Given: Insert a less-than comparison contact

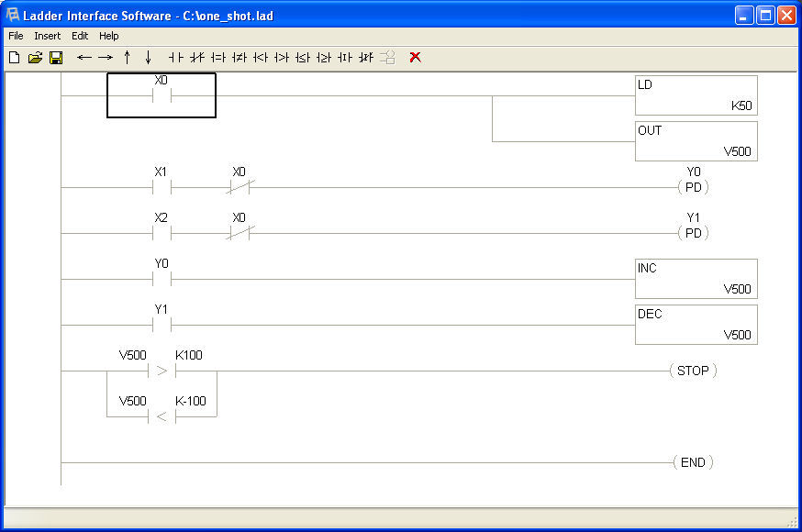Looking at the screenshot, I should pos(262,57).
